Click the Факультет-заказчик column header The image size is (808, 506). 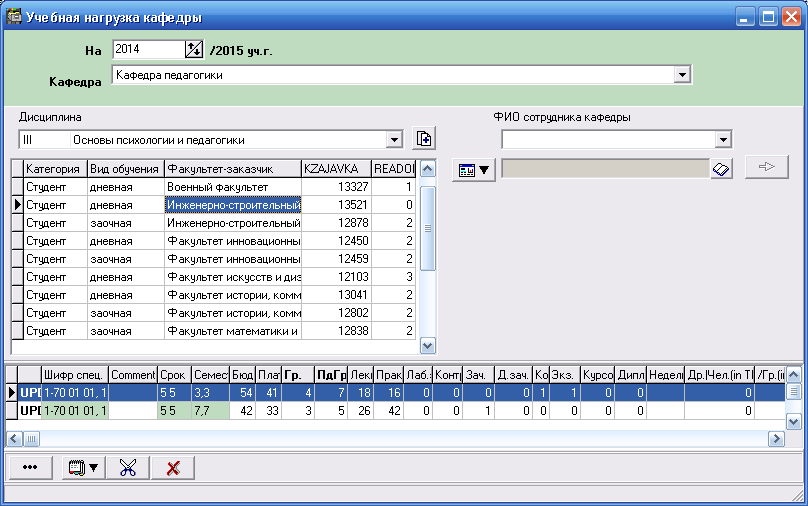point(232,169)
